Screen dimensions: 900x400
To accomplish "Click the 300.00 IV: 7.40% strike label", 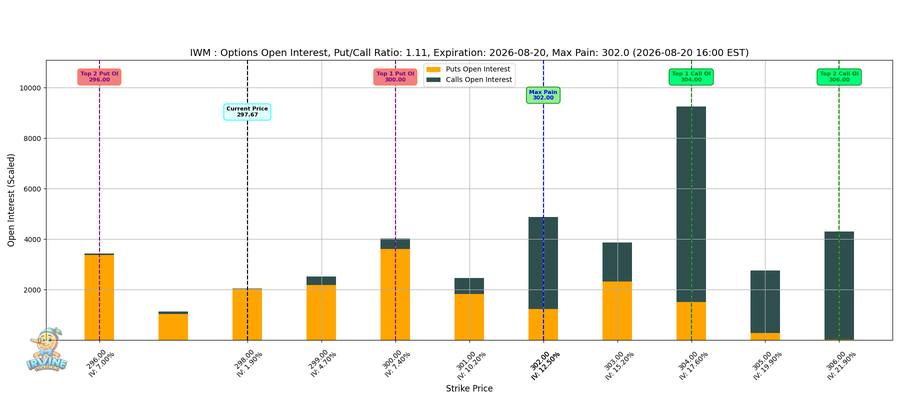I will 396,363.
